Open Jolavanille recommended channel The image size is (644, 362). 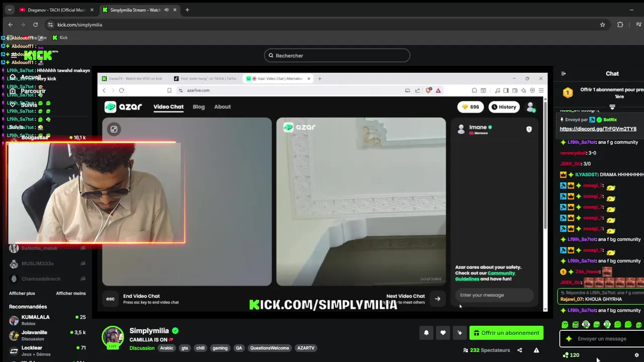[x=47, y=335]
